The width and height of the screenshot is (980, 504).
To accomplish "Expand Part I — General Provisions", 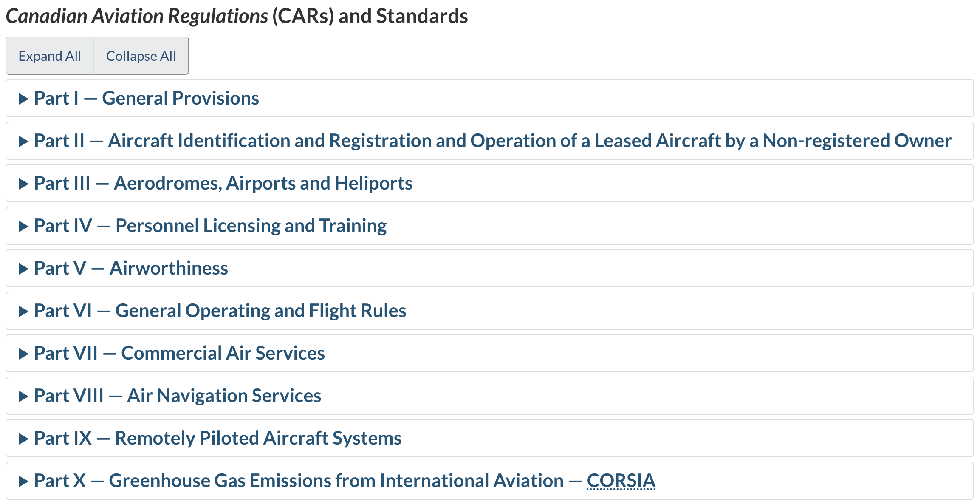I will [146, 98].
